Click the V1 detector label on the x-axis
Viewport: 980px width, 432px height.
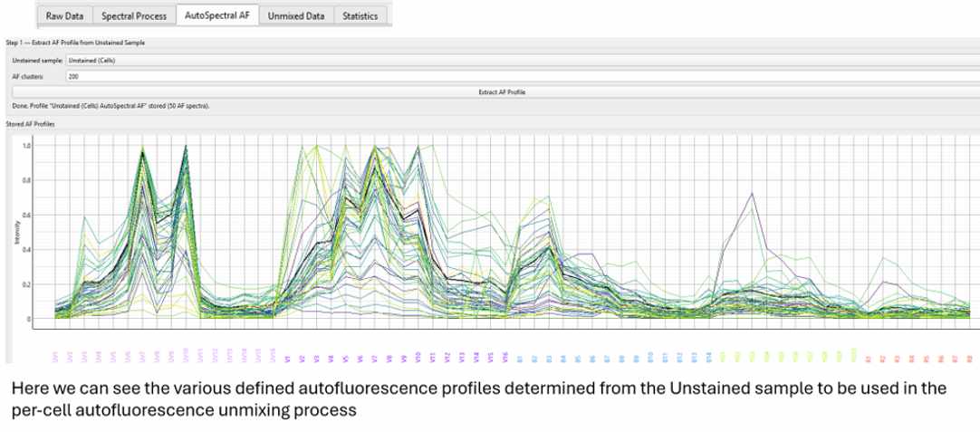287,360
